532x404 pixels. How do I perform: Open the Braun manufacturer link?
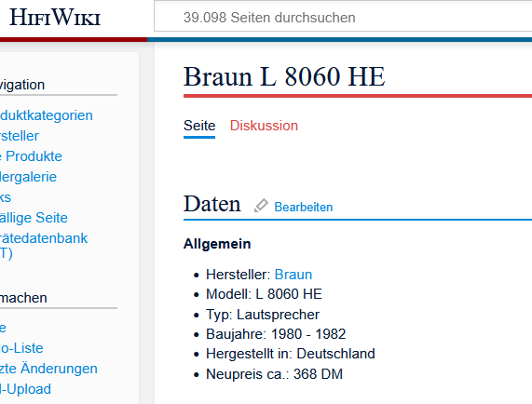pyautogui.click(x=293, y=275)
